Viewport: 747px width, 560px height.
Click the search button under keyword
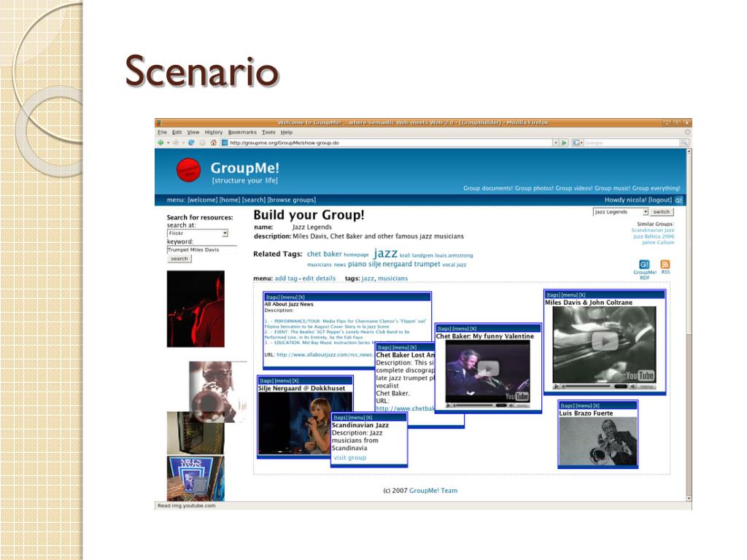[179, 259]
